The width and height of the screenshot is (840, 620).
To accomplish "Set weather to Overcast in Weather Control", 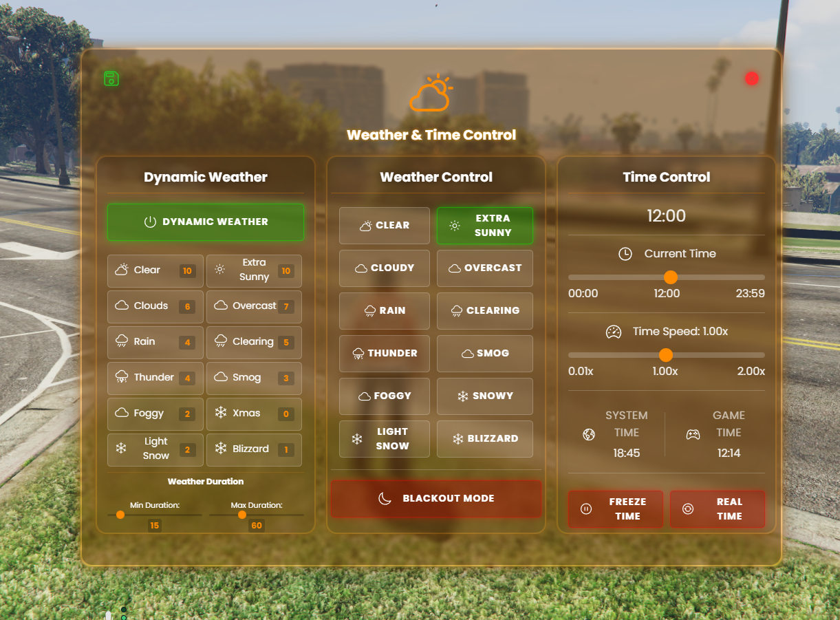I will (x=485, y=268).
